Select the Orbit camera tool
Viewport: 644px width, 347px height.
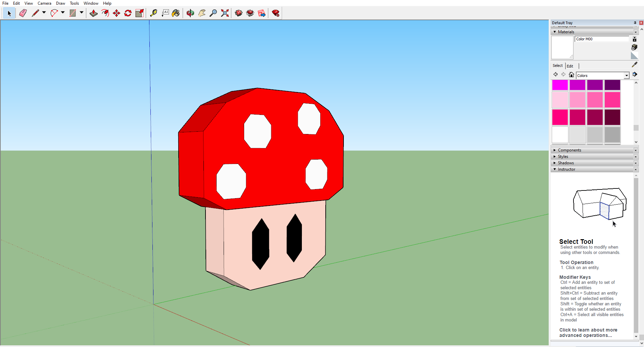tap(190, 13)
